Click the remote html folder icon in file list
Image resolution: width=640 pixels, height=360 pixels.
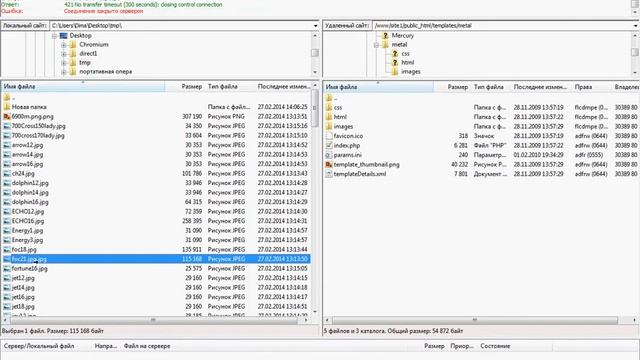[x=329, y=117]
